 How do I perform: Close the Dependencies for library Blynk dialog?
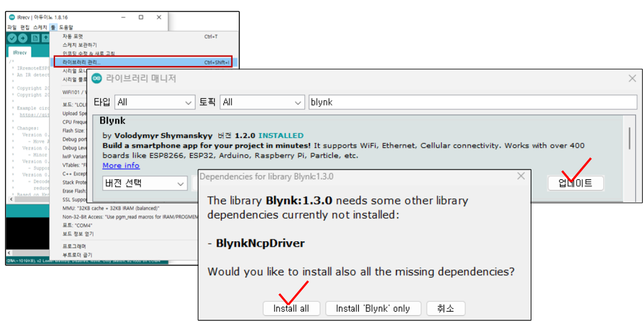pyautogui.click(x=521, y=176)
